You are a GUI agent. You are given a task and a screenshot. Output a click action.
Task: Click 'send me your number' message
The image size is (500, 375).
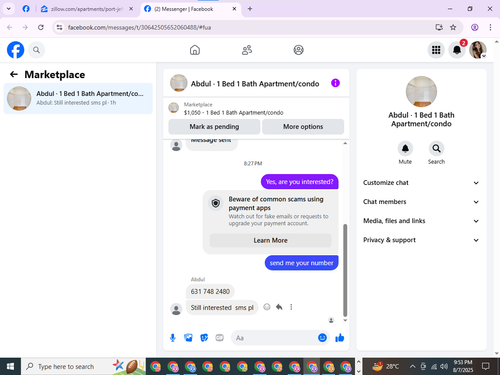301,263
